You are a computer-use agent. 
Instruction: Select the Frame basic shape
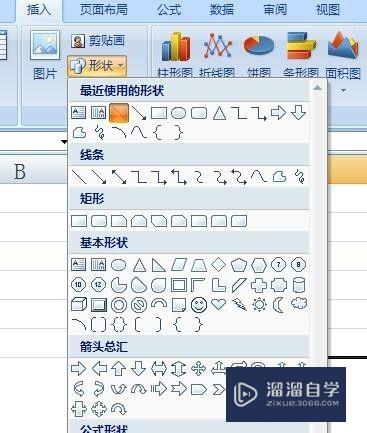(179, 285)
